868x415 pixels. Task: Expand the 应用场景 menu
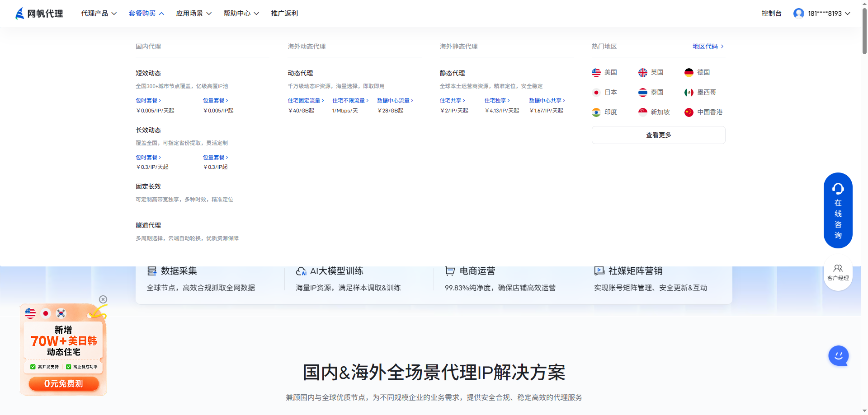(x=194, y=14)
